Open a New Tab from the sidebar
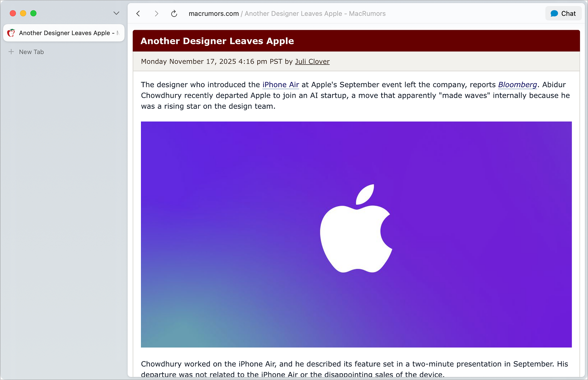Screen dimensions: 588x380 31,52
